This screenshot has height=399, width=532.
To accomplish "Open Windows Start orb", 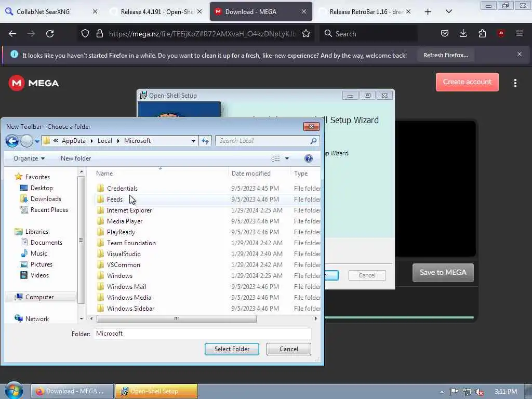I will 14,391.
